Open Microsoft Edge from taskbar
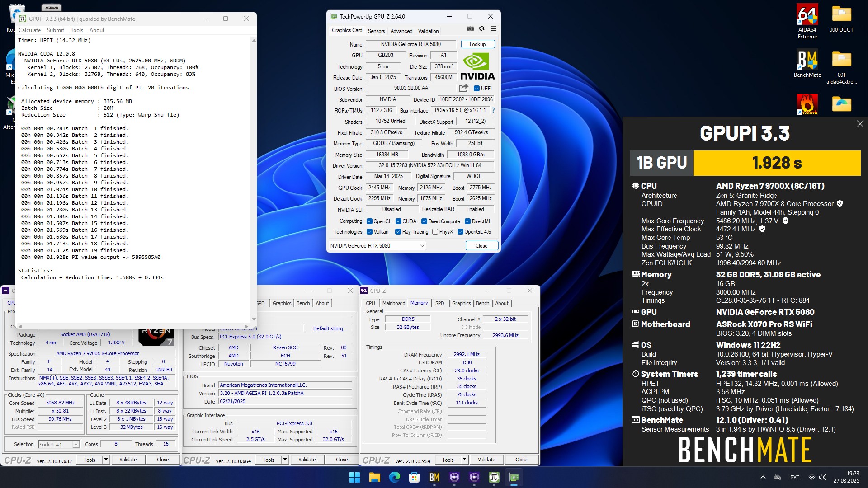The height and width of the screenshot is (488, 868). (394, 477)
